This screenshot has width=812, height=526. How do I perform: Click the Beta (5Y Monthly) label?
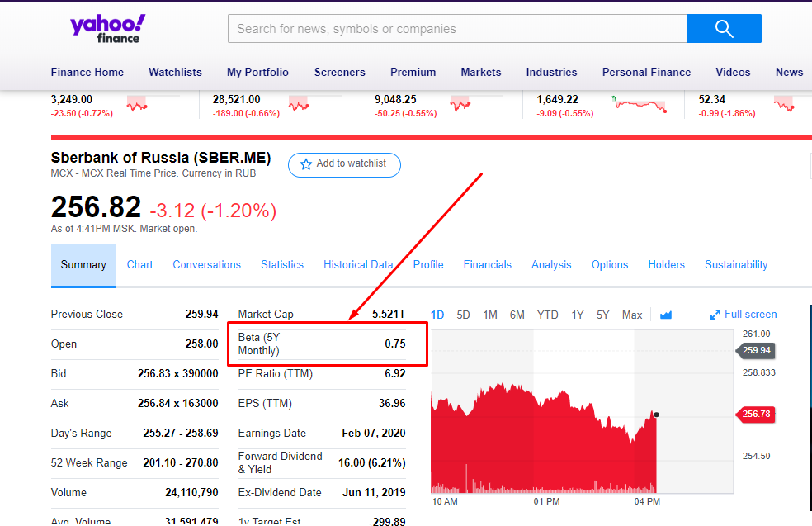(x=259, y=344)
